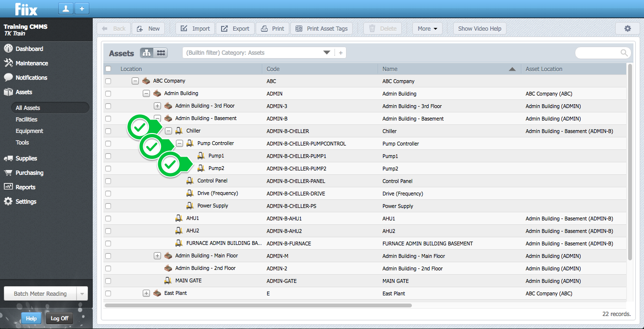The image size is (644, 329).
Task: Click the horizontal scrollbar of the table
Action: [258, 305]
